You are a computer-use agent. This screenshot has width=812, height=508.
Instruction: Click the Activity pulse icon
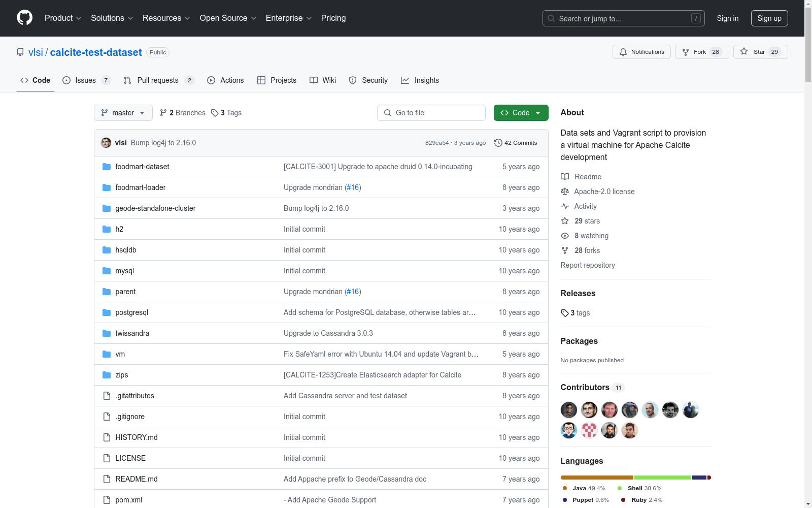[565, 206]
